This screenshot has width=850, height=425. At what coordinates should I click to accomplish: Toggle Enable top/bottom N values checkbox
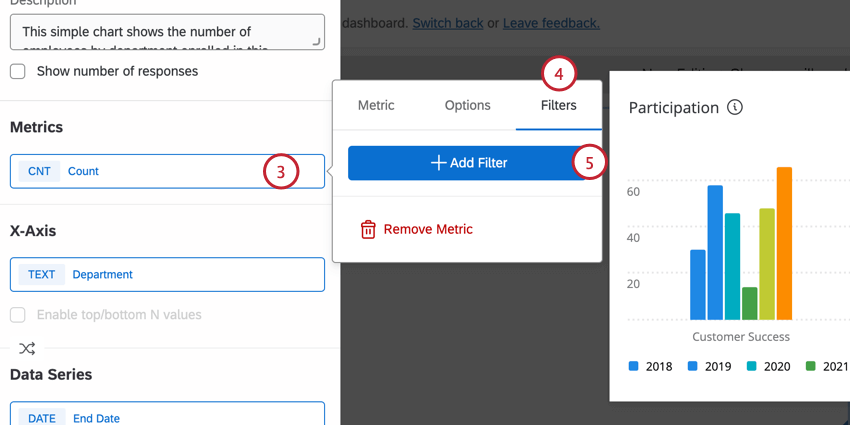pos(18,315)
